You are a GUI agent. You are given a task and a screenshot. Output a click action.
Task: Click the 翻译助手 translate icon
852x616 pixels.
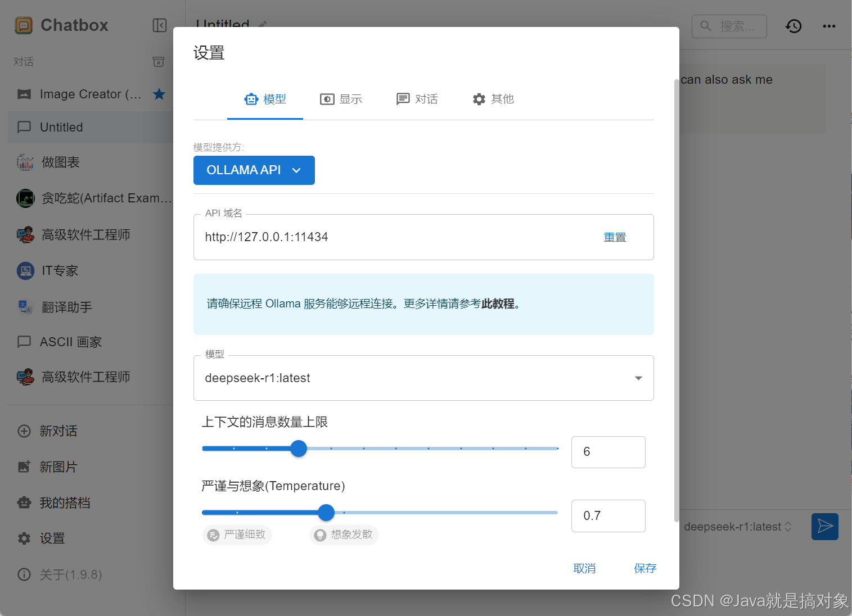[x=25, y=307]
